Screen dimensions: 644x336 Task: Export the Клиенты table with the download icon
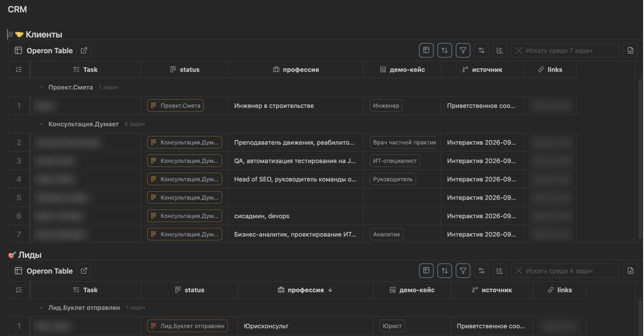630,50
